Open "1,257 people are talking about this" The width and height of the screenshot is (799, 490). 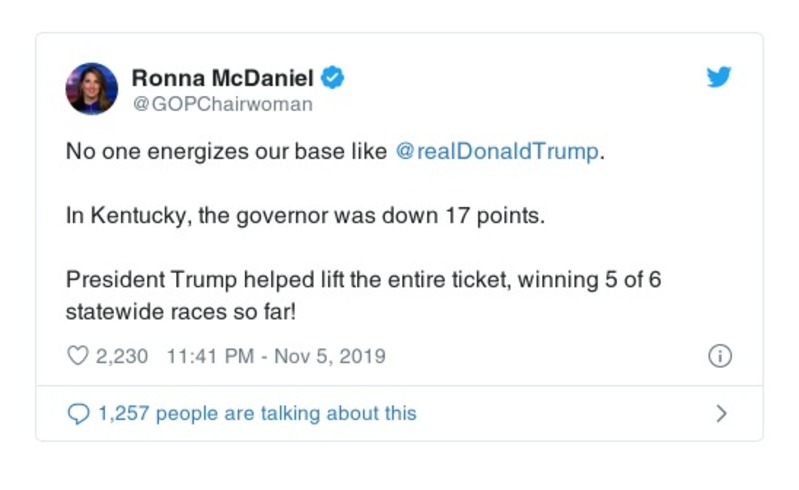coord(256,413)
